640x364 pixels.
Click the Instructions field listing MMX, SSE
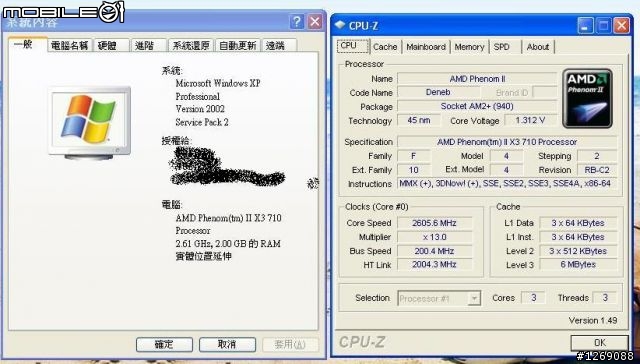pyautogui.click(x=507, y=184)
